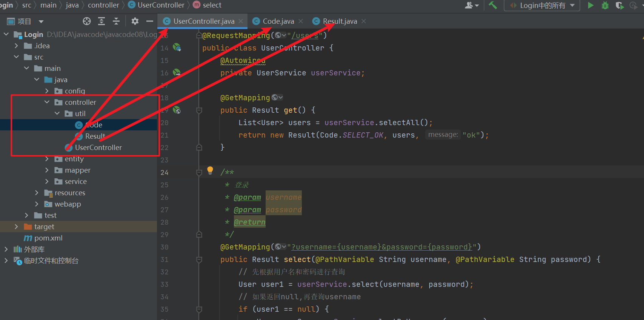Expand 临时文件和控制台 node
The width and height of the screenshot is (644, 320).
point(6,260)
